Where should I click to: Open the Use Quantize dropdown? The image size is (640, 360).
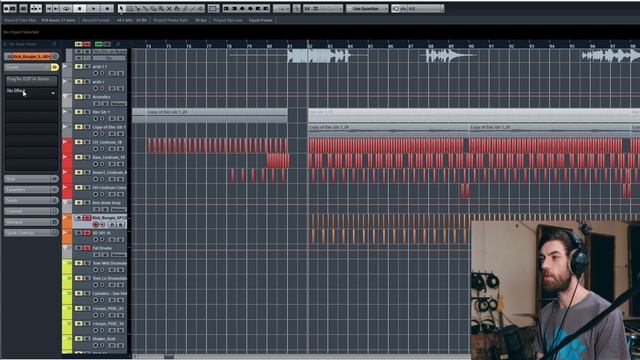(x=367, y=8)
